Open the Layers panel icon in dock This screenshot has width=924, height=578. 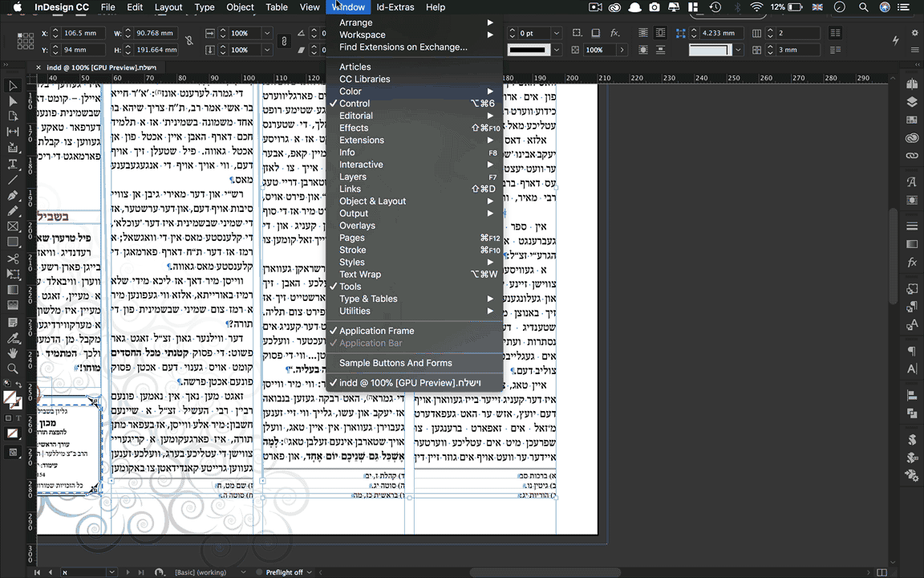click(x=912, y=102)
